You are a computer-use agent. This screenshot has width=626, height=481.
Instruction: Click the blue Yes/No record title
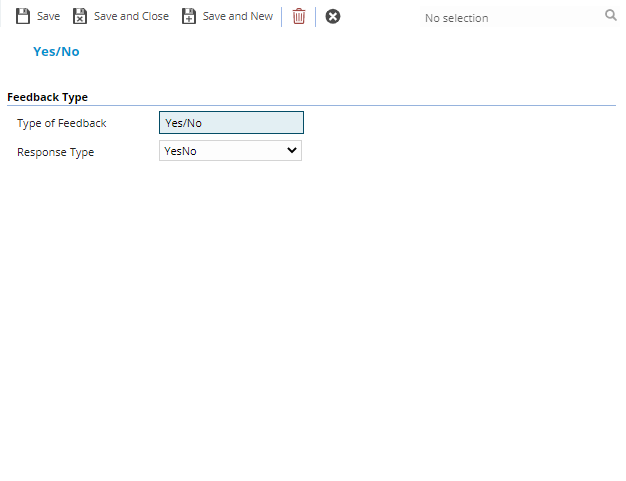pyautogui.click(x=56, y=51)
